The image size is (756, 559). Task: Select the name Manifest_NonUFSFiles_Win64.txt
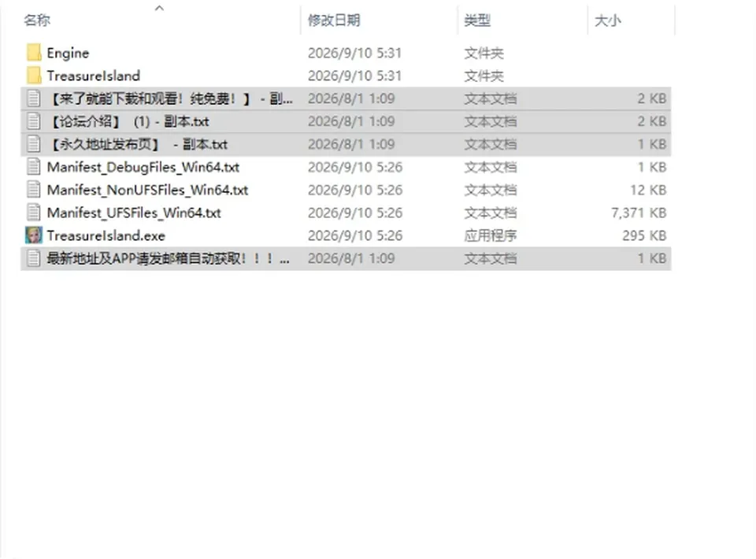(147, 190)
